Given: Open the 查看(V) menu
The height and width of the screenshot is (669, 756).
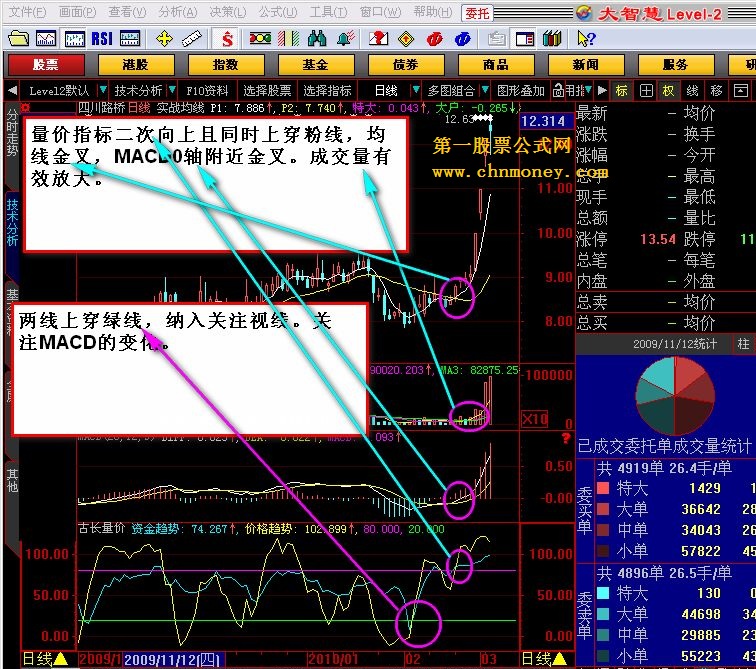Looking at the screenshot, I should [x=127, y=12].
